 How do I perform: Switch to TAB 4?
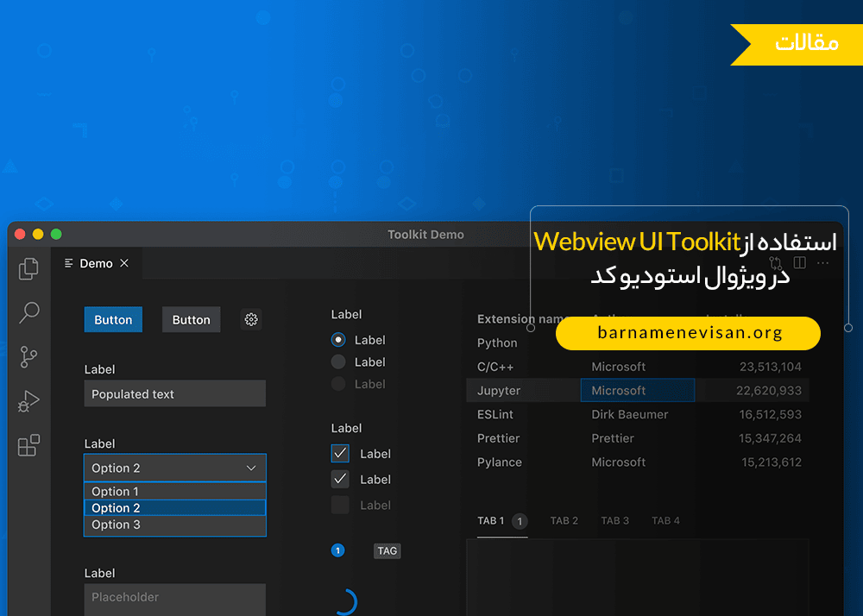[x=665, y=521]
